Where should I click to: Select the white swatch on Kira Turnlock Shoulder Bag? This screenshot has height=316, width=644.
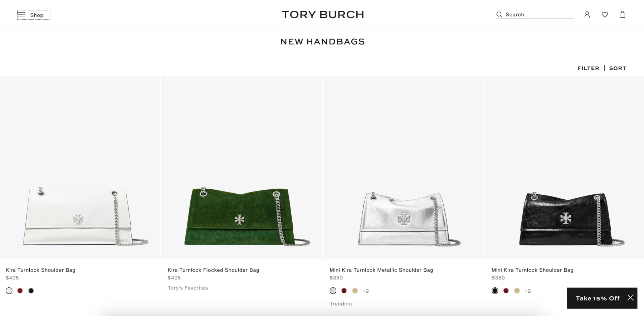[9, 291]
